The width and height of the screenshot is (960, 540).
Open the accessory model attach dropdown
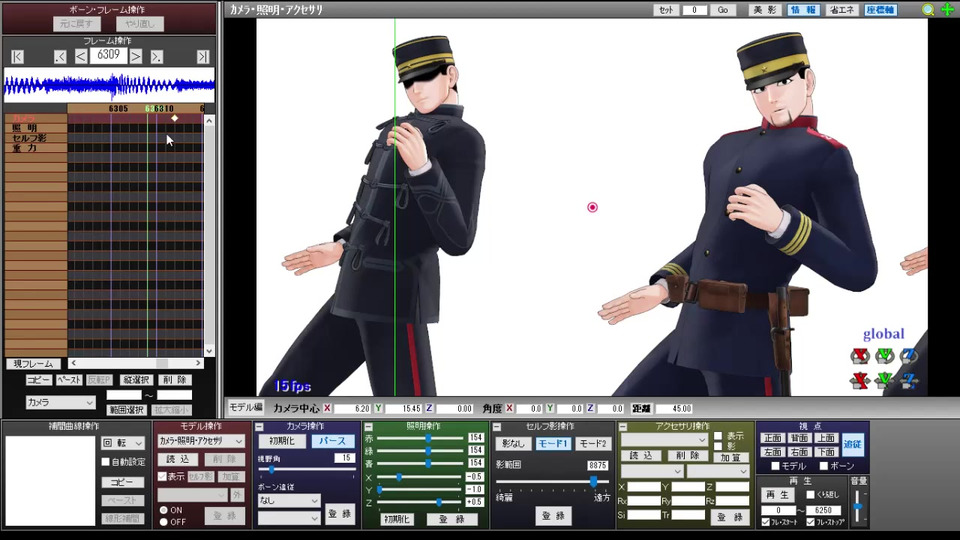pyautogui.click(x=651, y=471)
